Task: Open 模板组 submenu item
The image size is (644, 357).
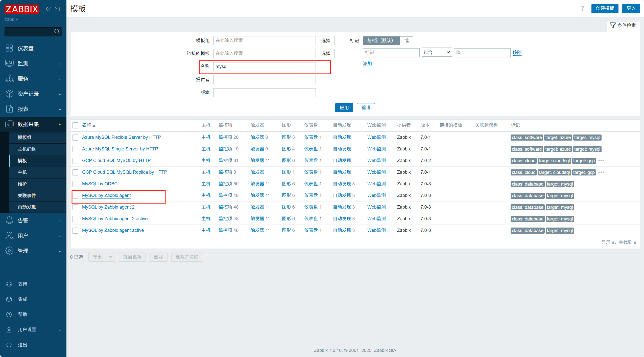Action: (38, 137)
